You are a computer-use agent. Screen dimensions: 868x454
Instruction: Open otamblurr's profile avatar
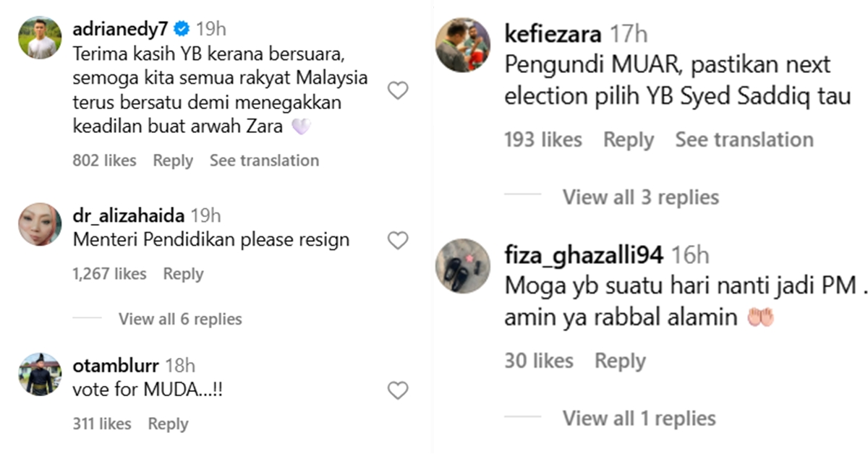point(40,374)
